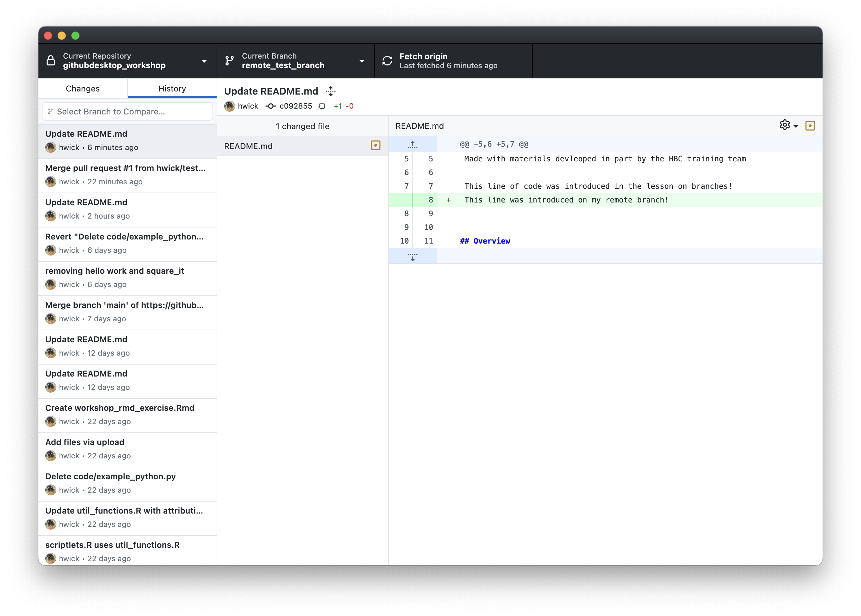Click README.md title in the diff header
This screenshot has height=616, width=861.
419,126
